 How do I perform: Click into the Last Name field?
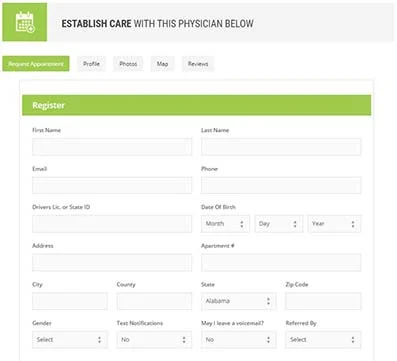pyautogui.click(x=281, y=147)
